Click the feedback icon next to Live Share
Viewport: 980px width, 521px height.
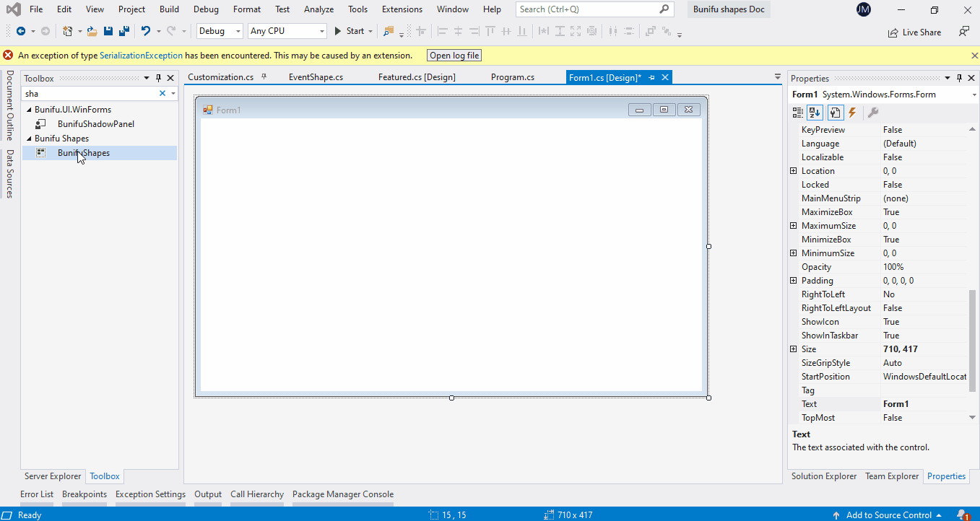tap(963, 32)
